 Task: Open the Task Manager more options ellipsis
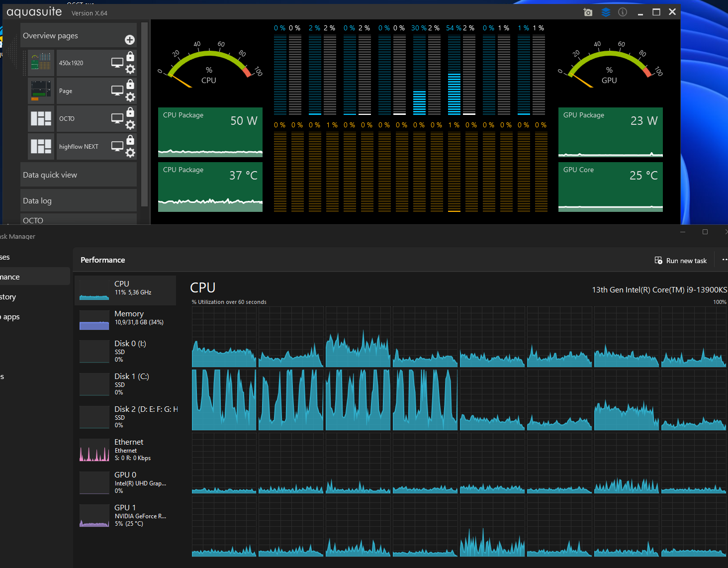[724, 260]
